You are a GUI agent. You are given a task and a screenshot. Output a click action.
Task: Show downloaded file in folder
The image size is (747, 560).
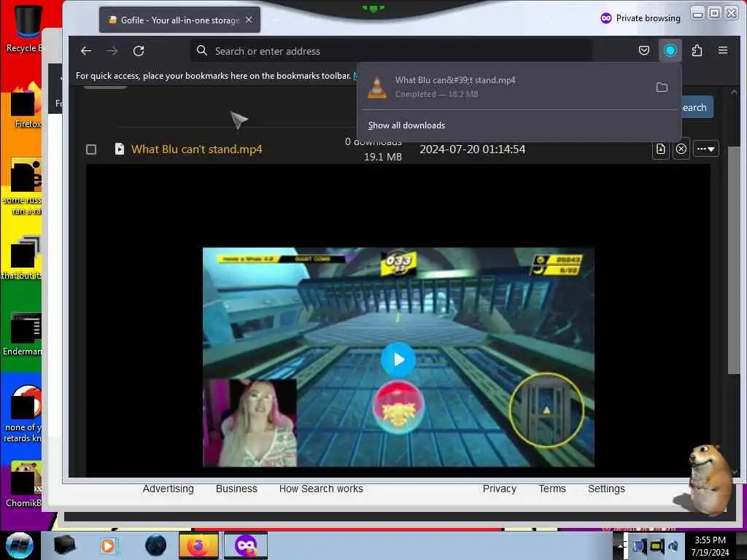pos(662,87)
